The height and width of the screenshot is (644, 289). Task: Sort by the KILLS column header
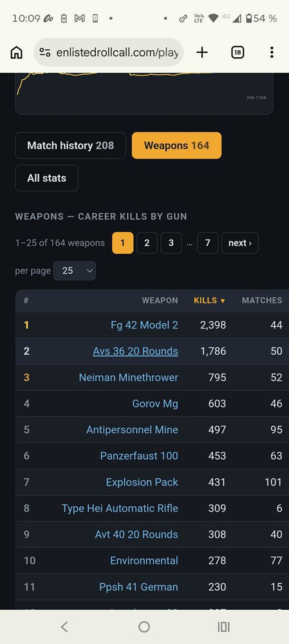pyautogui.click(x=209, y=301)
